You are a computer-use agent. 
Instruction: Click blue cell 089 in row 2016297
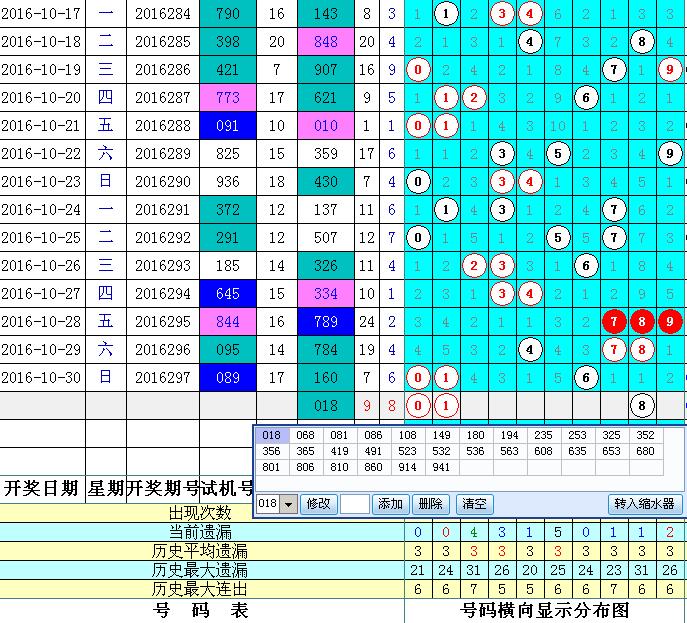228,377
